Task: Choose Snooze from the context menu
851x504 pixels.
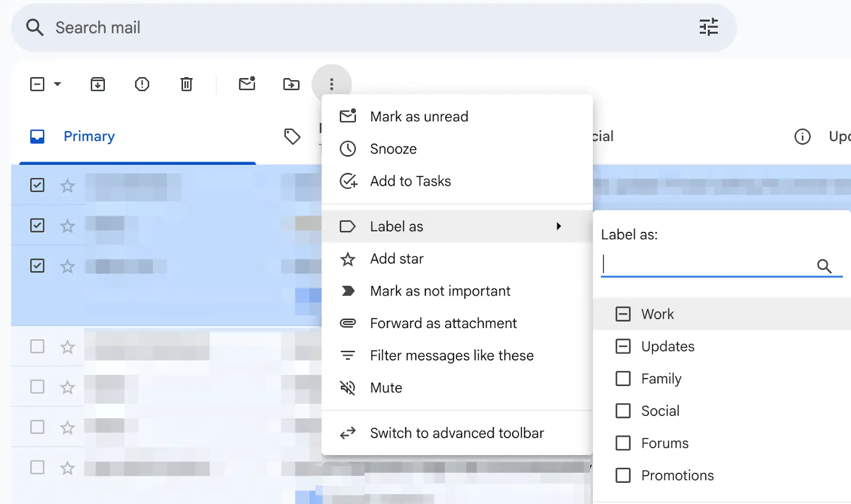Action: coord(393,149)
